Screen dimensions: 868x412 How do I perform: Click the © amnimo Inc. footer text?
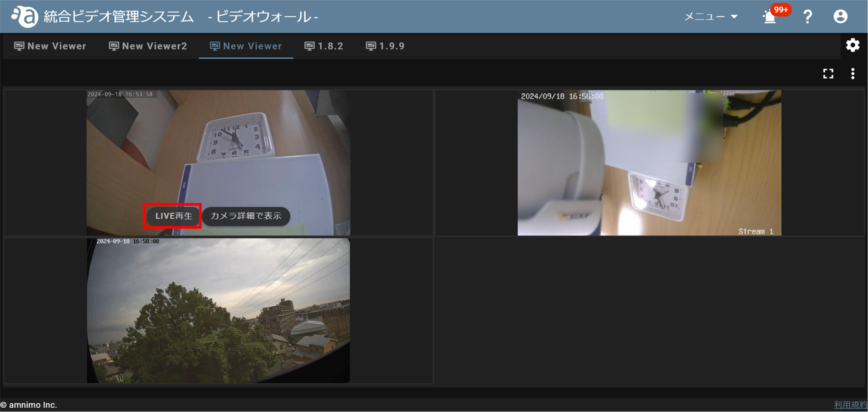28,405
